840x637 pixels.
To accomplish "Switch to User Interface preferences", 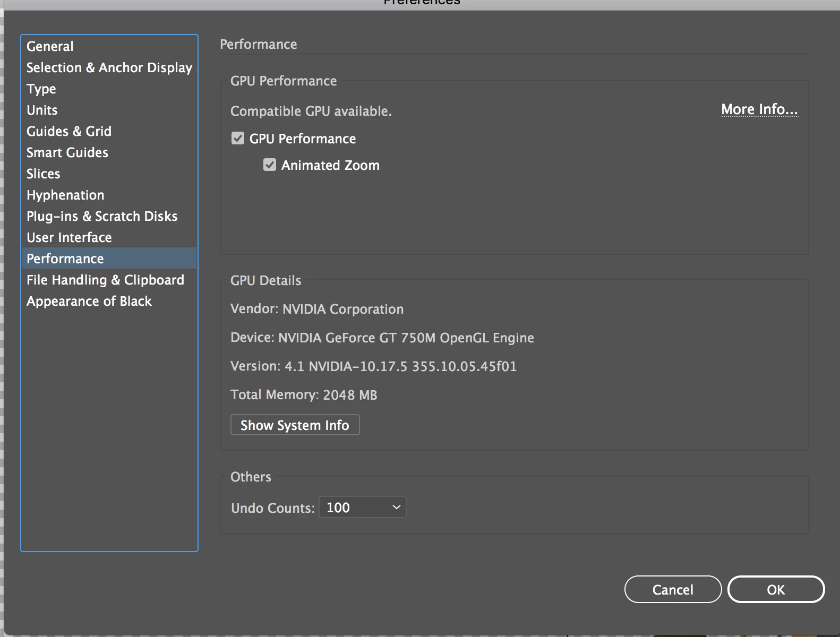I will (x=109, y=237).
